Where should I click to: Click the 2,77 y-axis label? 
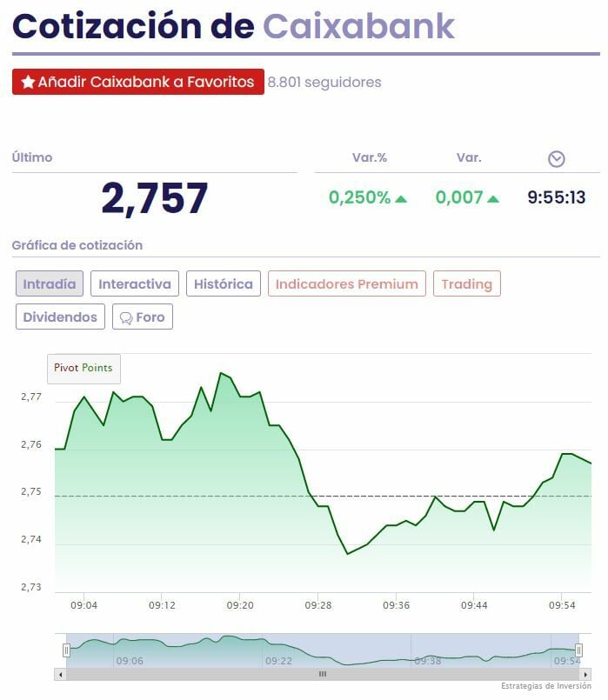tap(31, 397)
